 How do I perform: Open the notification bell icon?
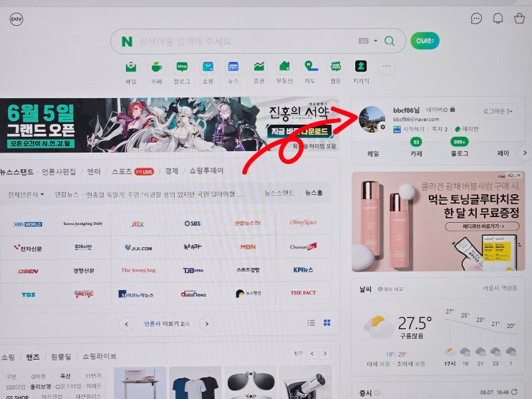point(498,19)
